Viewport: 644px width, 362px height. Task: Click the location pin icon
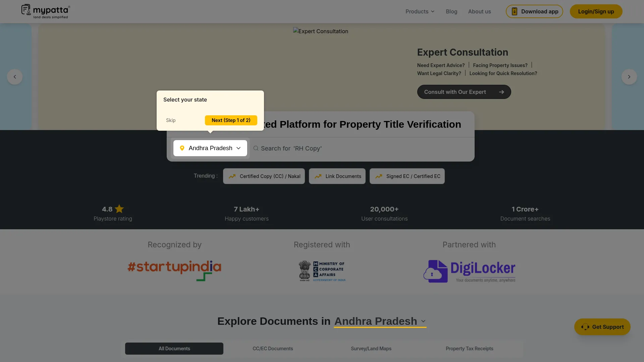tap(182, 148)
